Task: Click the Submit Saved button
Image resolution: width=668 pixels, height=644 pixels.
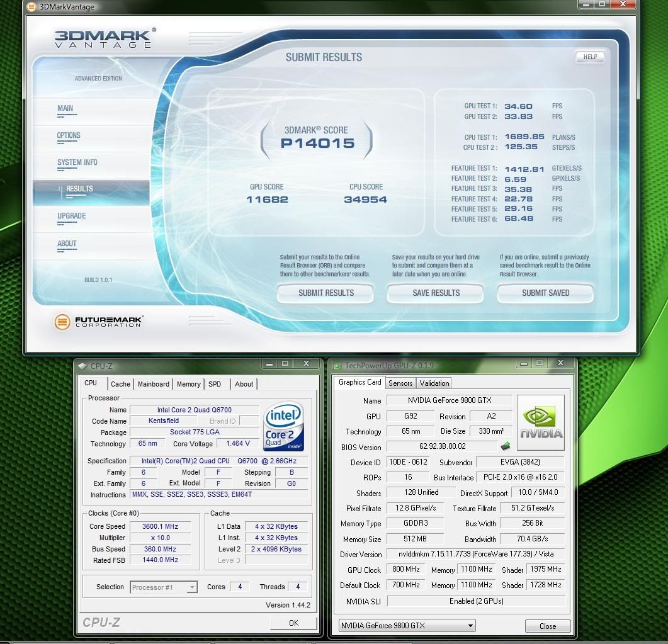Action: 545,293
